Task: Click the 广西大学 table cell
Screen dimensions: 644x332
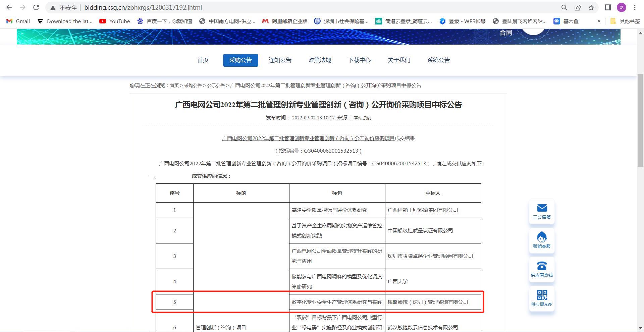Action: click(x=433, y=282)
